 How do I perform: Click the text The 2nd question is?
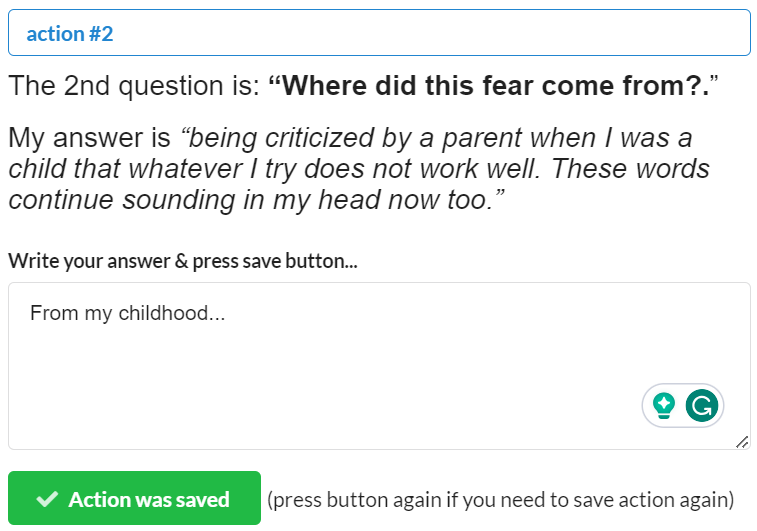coord(134,86)
